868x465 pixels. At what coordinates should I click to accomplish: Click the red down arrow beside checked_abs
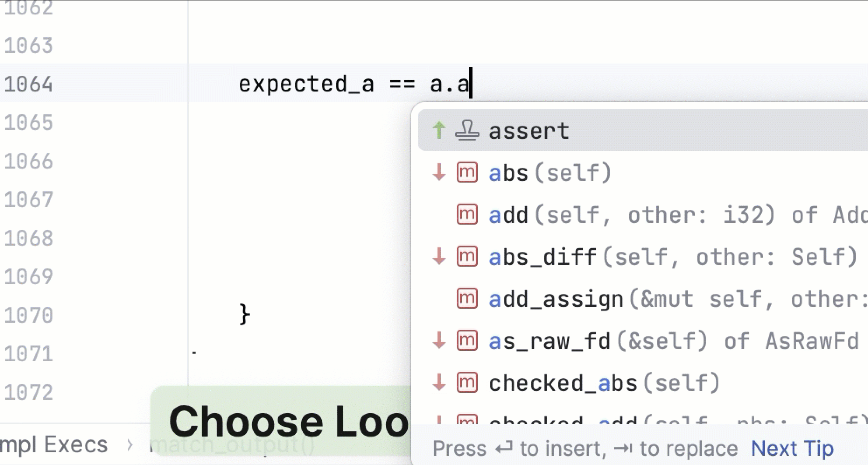point(439,383)
